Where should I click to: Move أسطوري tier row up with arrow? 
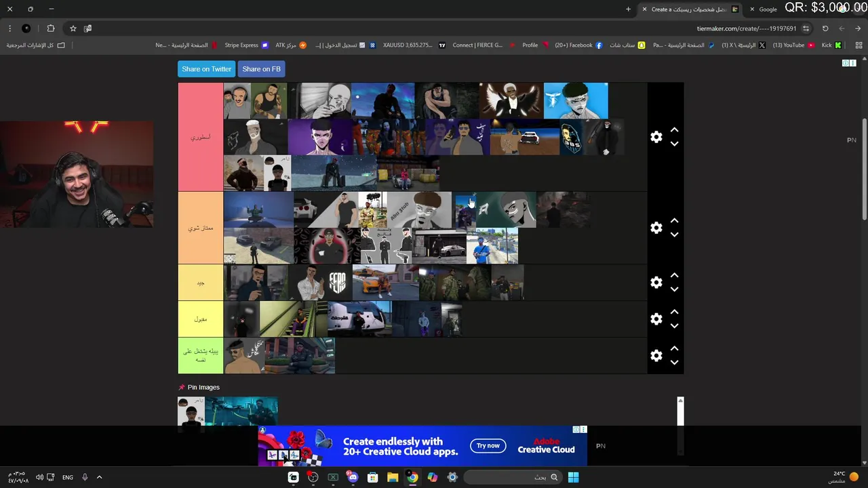pyautogui.click(x=674, y=129)
